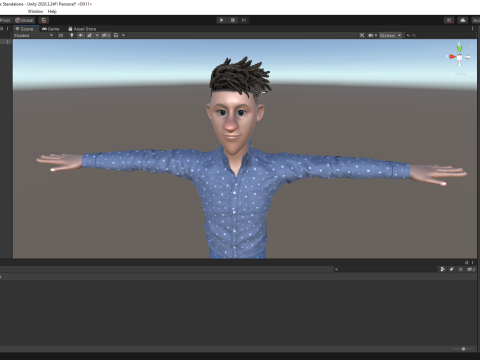Switch to the Game tab

tap(51, 29)
